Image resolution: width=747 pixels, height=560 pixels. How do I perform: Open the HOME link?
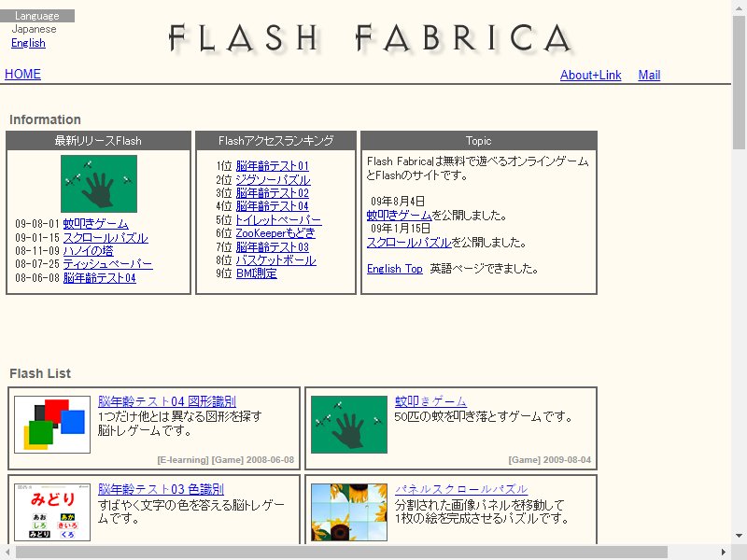[x=22, y=75]
